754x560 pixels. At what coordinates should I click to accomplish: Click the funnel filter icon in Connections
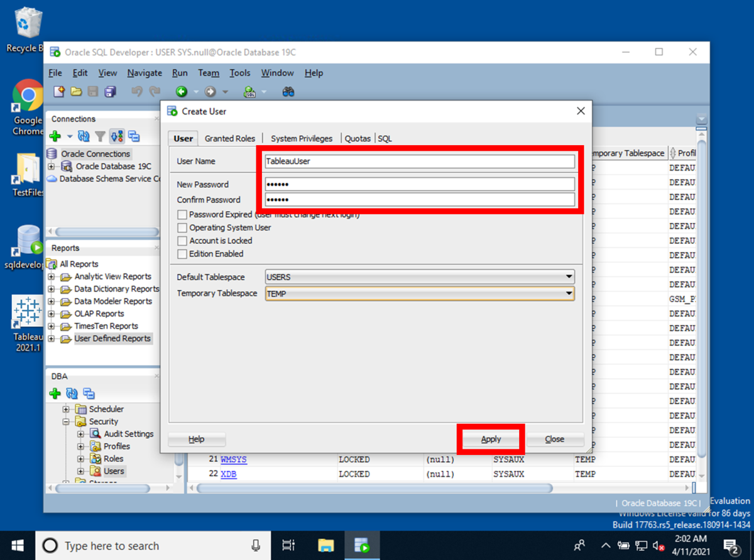coord(100,136)
